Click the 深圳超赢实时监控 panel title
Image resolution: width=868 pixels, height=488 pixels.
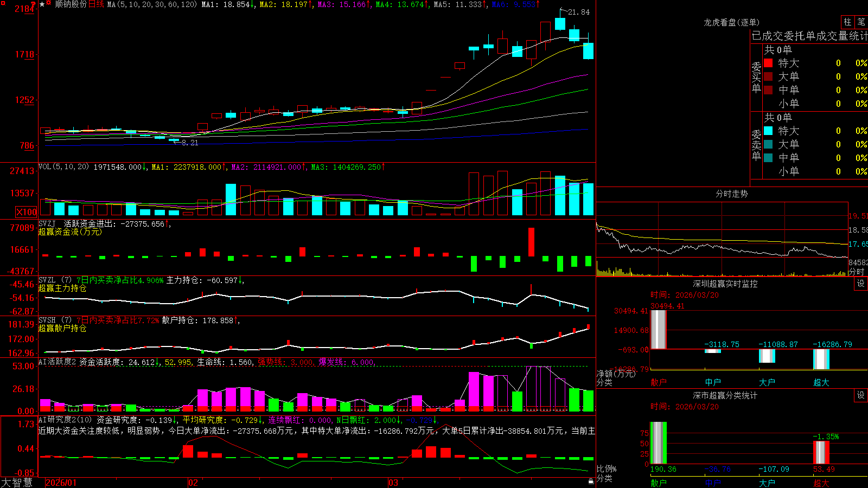(725, 284)
